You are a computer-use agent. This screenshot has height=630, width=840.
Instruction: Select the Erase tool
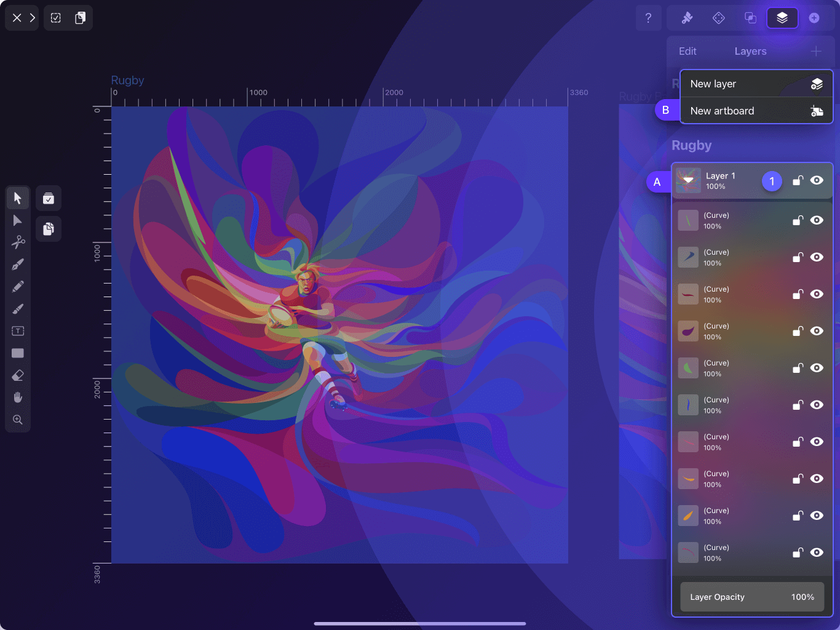click(18, 375)
